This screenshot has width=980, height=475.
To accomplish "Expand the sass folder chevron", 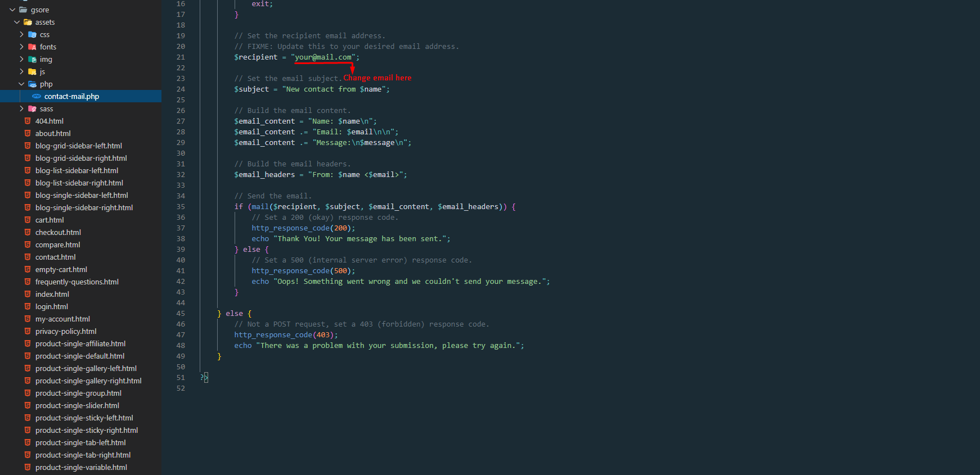I will click(21, 109).
